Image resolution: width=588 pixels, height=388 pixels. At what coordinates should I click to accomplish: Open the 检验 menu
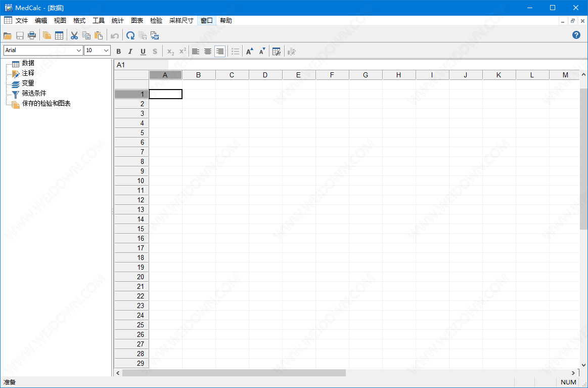coord(156,21)
